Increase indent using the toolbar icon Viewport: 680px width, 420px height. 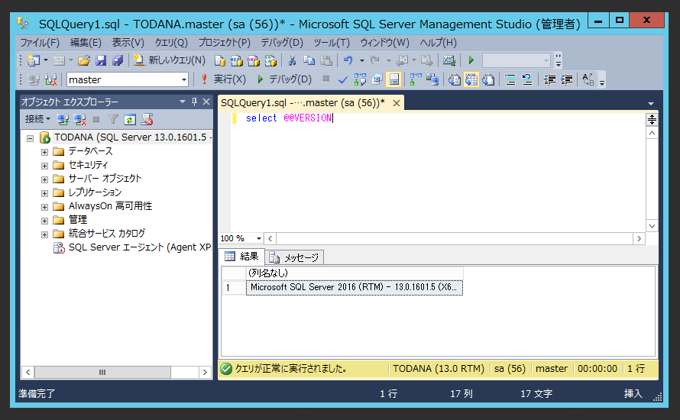[x=566, y=80]
